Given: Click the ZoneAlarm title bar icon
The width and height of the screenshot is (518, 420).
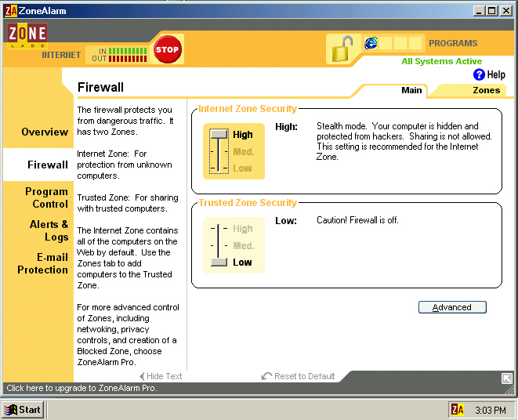Looking at the screenshot, I should tap(10, 11).
